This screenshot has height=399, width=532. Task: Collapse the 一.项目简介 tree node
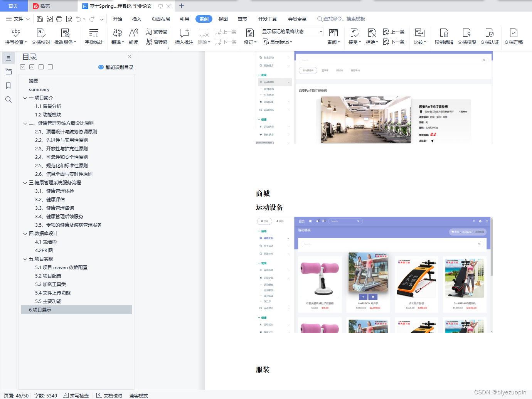25,98
